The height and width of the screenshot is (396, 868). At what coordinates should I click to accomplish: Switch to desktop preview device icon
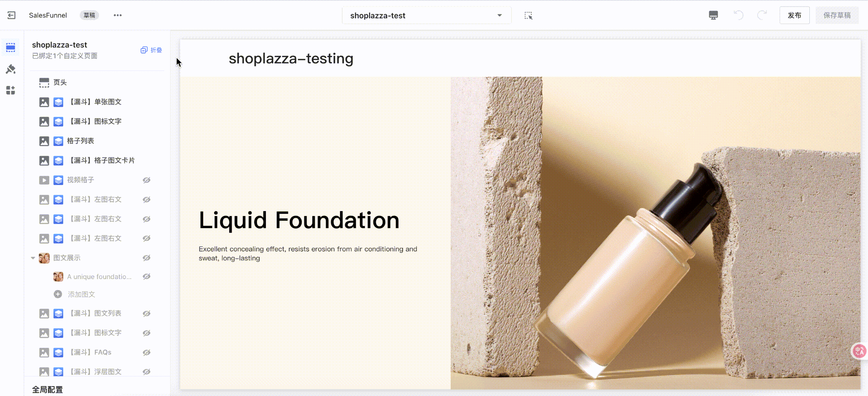click(713, 15)
